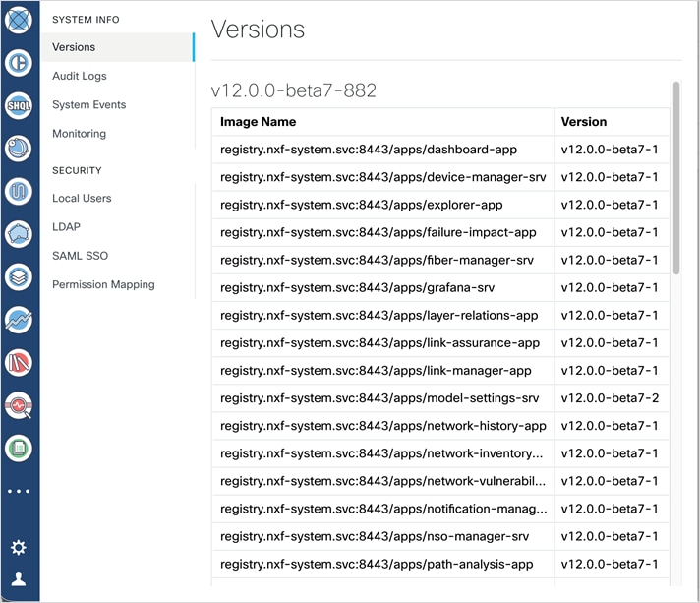Show more apps via three-dots icon
The height and width of the screenshot is (603, 700).
19,491
